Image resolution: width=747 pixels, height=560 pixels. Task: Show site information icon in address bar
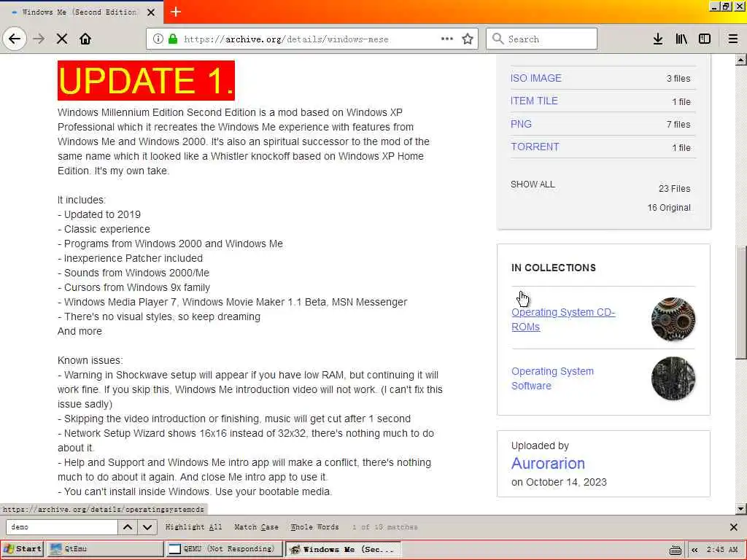tap(158, 39)
